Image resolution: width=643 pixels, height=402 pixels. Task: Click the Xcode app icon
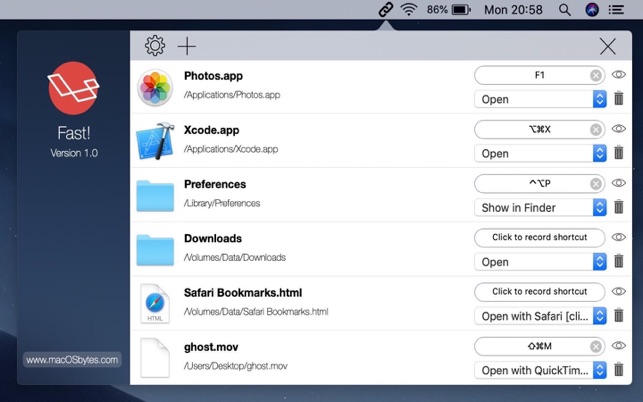point(155,141)
